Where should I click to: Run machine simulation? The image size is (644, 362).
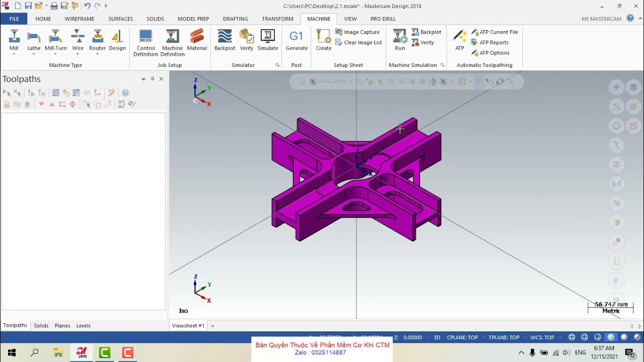(400, 40)
